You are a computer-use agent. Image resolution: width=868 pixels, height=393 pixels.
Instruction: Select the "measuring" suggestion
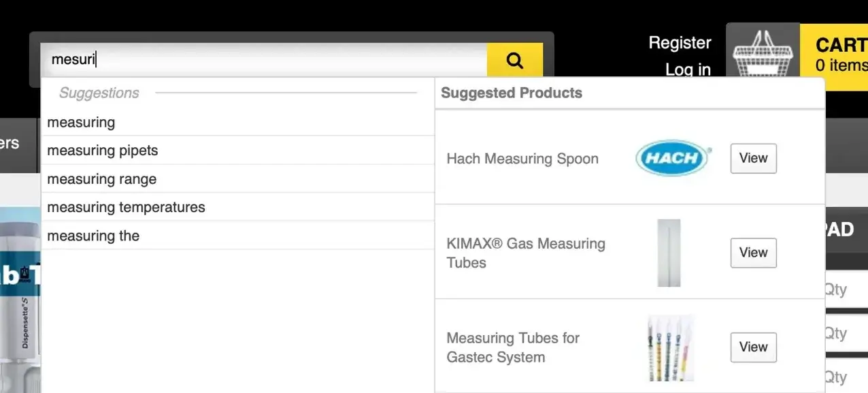(x=81, y=123)
